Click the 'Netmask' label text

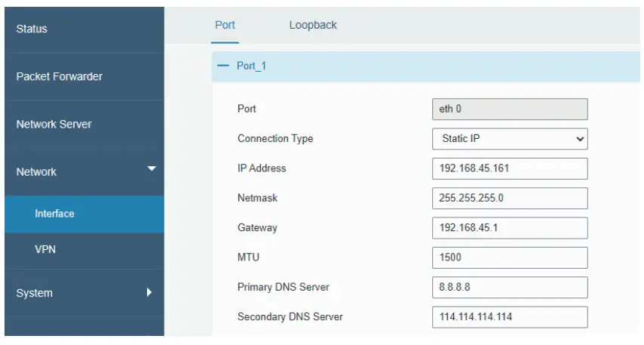tap(257, 198)
